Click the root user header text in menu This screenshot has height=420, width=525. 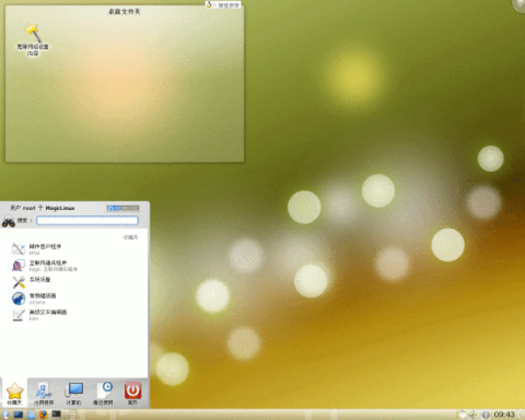(x=42, y=208)
